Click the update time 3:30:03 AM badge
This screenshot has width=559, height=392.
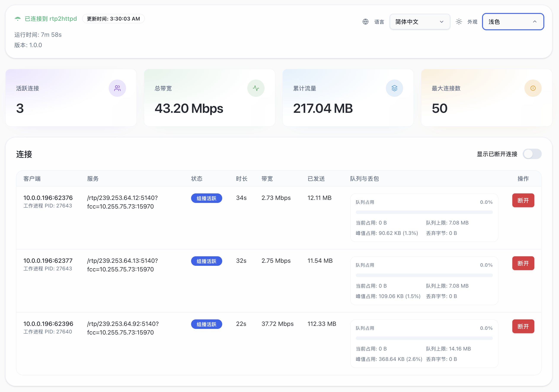click(113, 19)
